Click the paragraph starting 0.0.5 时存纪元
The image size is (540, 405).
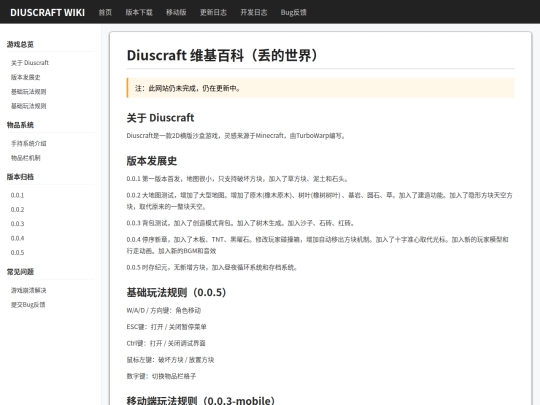tap(212, 267)
